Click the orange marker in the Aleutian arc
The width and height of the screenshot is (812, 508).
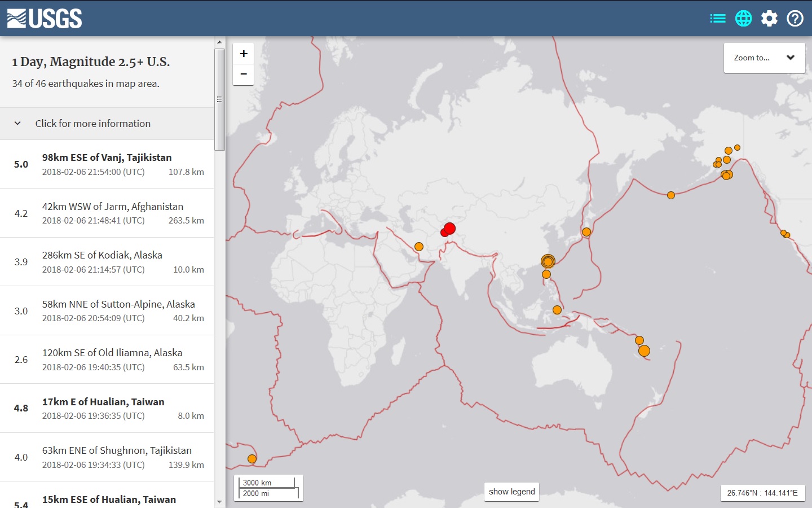coord(671,195)
